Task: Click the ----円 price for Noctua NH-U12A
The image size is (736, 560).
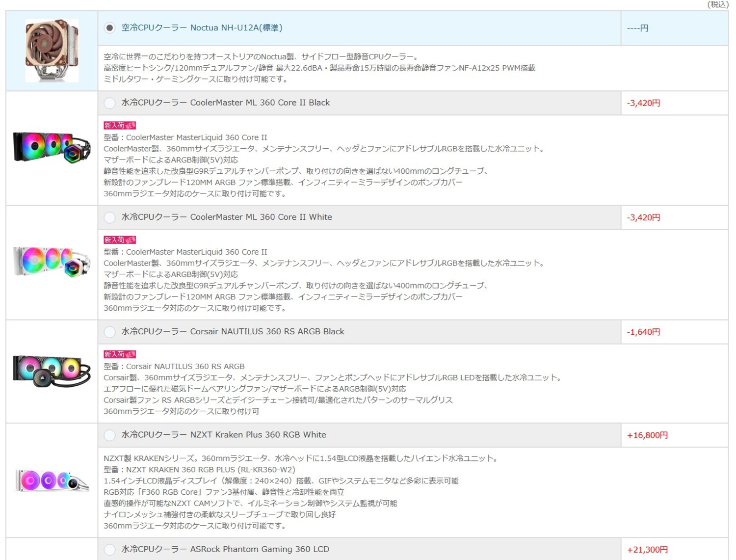Action: click(x=637, y=28)
